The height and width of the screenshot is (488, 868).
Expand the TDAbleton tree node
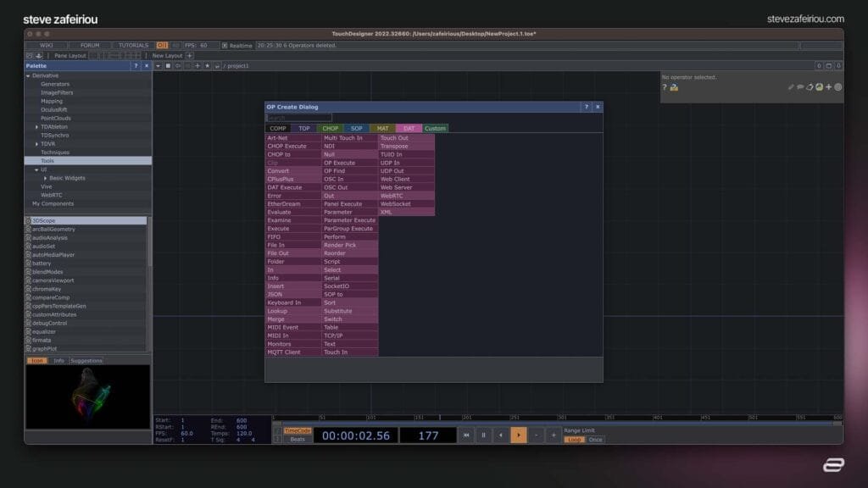click(37, 127)
